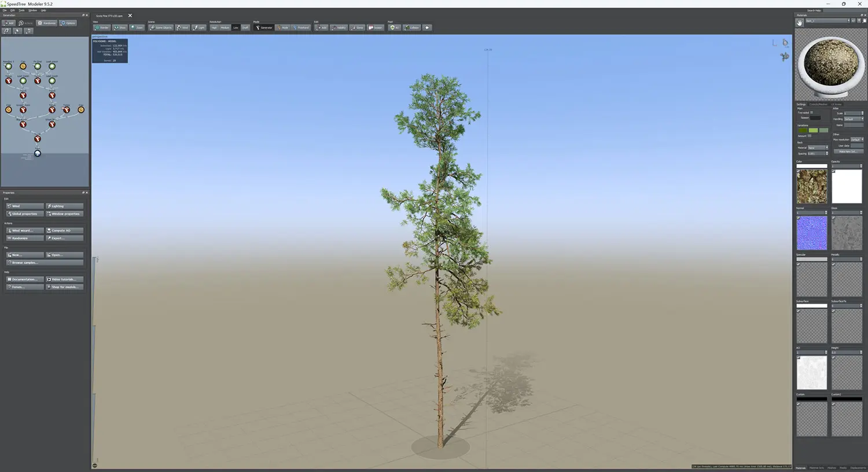The width and height of the screenshot is (868, 472).
Task: Click the Wind scene button
Action: tap(183, 28)
